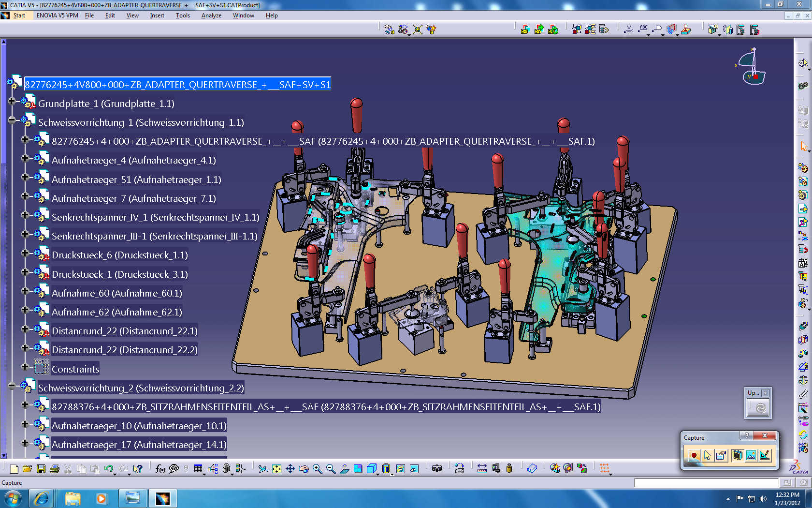Open the ENOVIA V5 VPM menu
812x508 pixels.
(x=57, y=15)
